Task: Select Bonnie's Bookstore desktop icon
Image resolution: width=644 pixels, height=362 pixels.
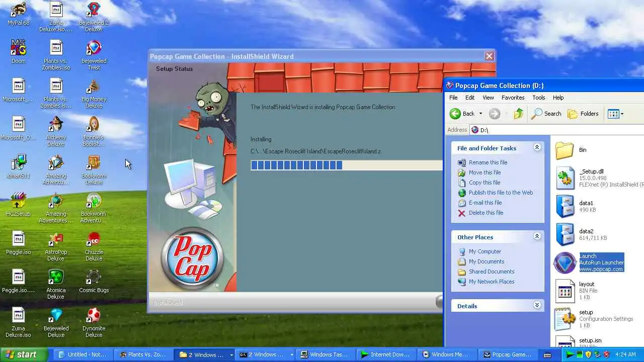Action: point(94,132)
